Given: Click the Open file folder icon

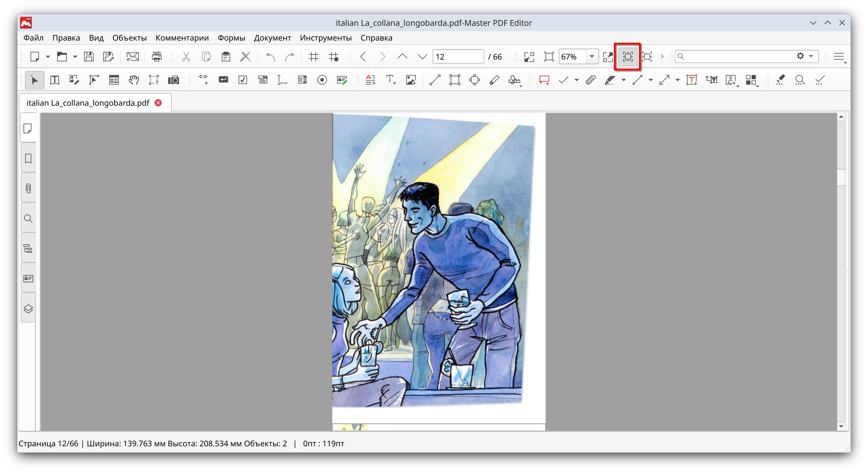Looking at the screenshot, I should click(62, 57).
